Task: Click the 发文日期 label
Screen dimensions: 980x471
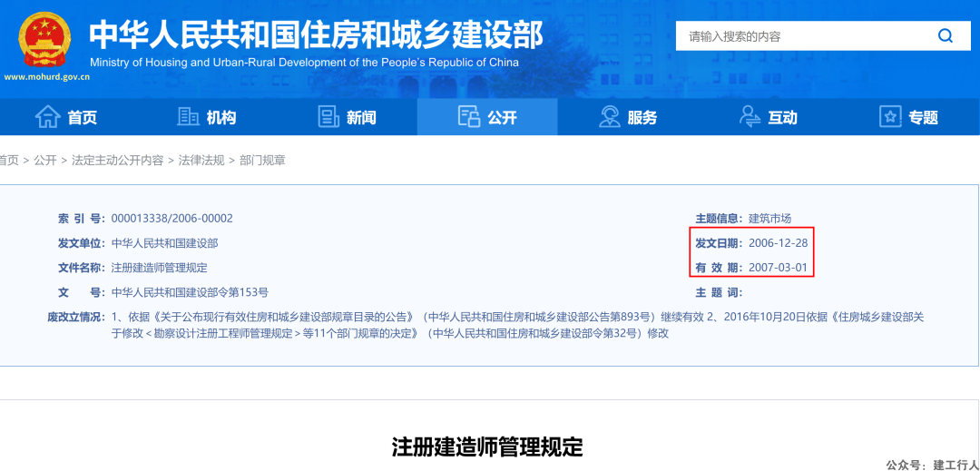Action: [x=720, y=243]
